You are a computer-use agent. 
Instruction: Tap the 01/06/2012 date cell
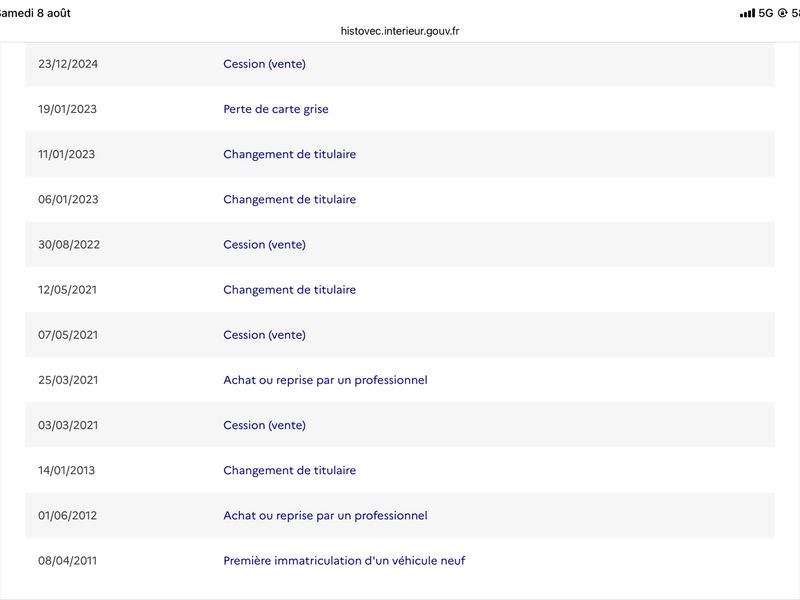tap(67, 516)
